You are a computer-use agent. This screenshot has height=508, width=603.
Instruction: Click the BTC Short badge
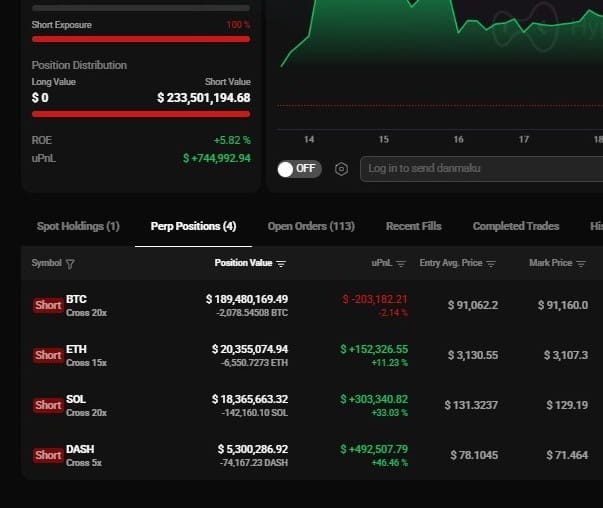48,305
